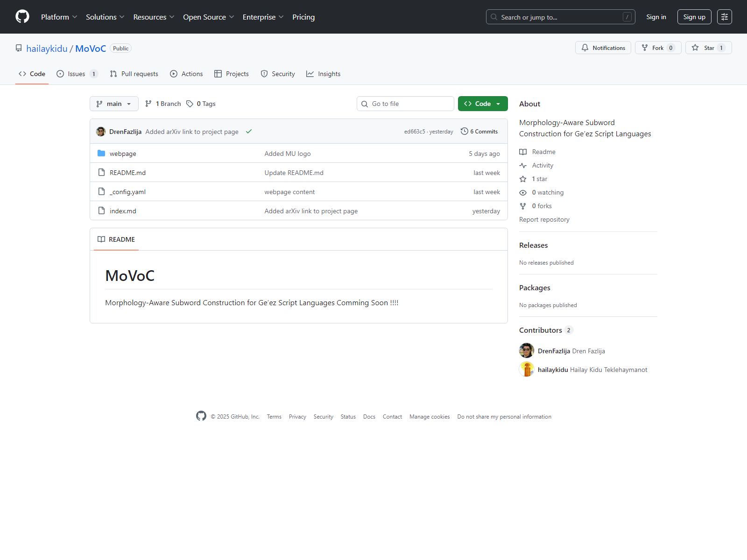747x560 pixels.
Task: Click the 1 Branch link
Action: pos(163,104)
